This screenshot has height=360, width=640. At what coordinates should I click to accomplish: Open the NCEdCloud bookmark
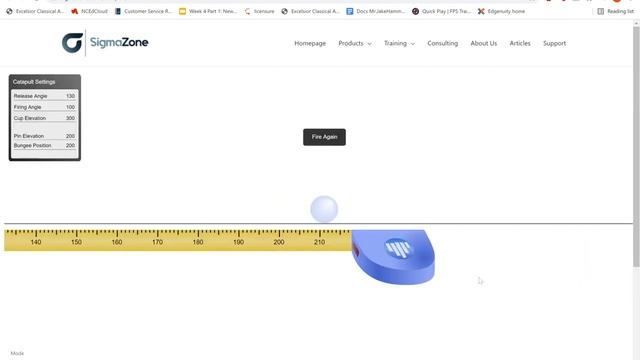click(89, 11)
